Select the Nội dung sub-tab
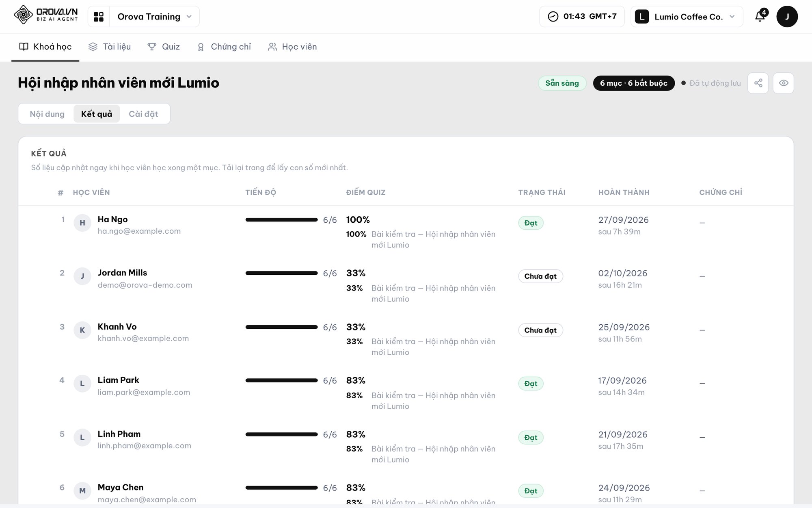812x508 pixels. 47,114
